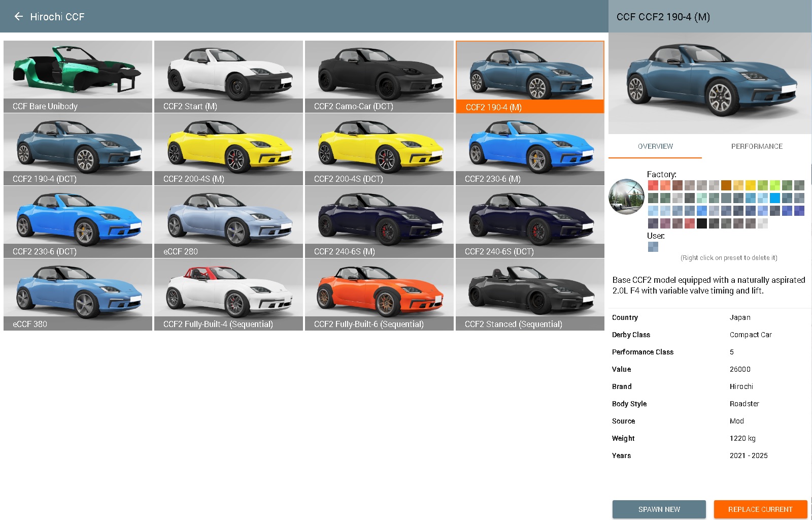Click the Source value 'Mod'
The image size is (812, 520).
tap(737, 421)
